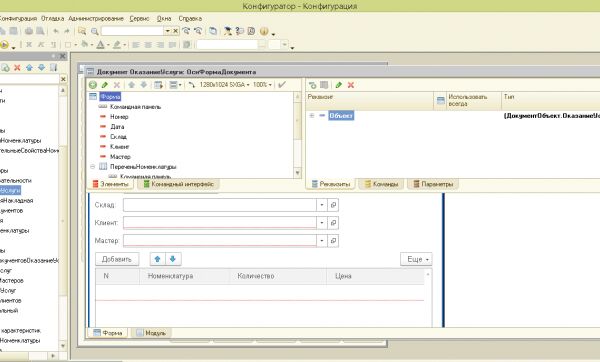Click blue move row up button in form preview
Viewport: 600px width, 362px height.
point(157,259)
